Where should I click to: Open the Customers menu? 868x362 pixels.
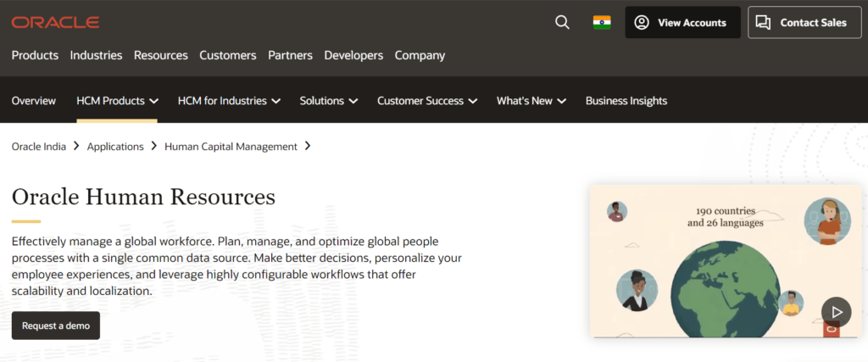click(228, 55)
